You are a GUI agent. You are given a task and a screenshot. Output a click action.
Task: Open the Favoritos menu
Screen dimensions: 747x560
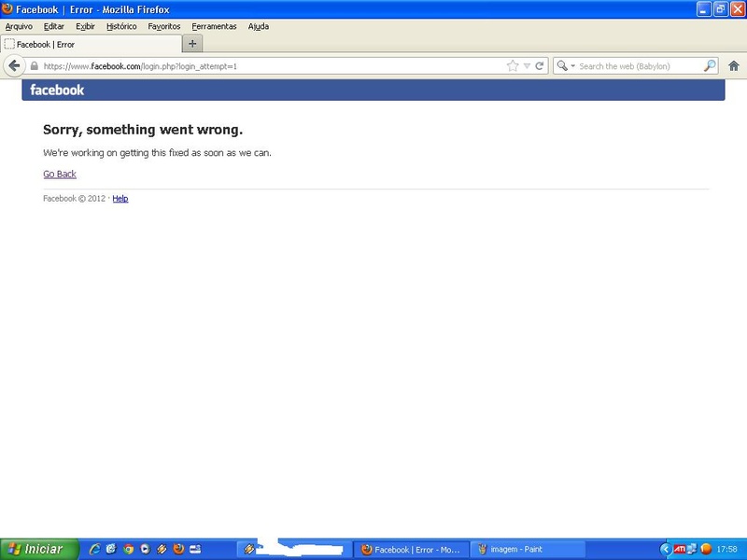164,27
